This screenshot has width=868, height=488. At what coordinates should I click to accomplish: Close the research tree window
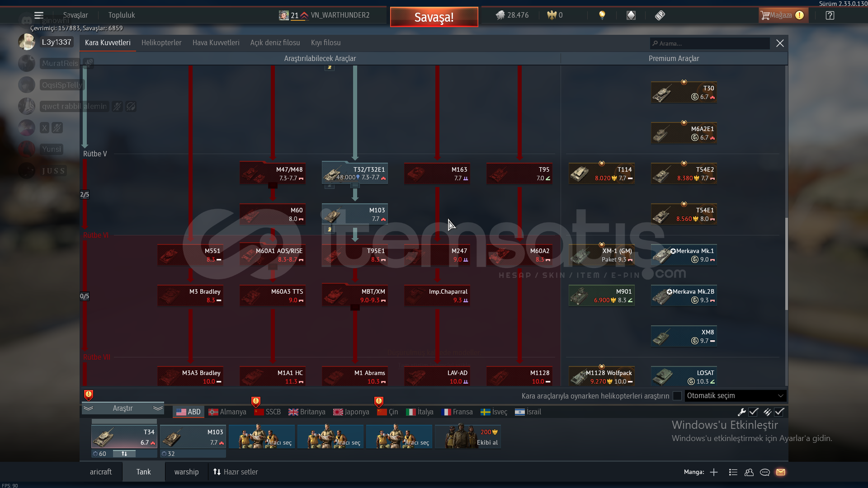(x=780, y=43)
